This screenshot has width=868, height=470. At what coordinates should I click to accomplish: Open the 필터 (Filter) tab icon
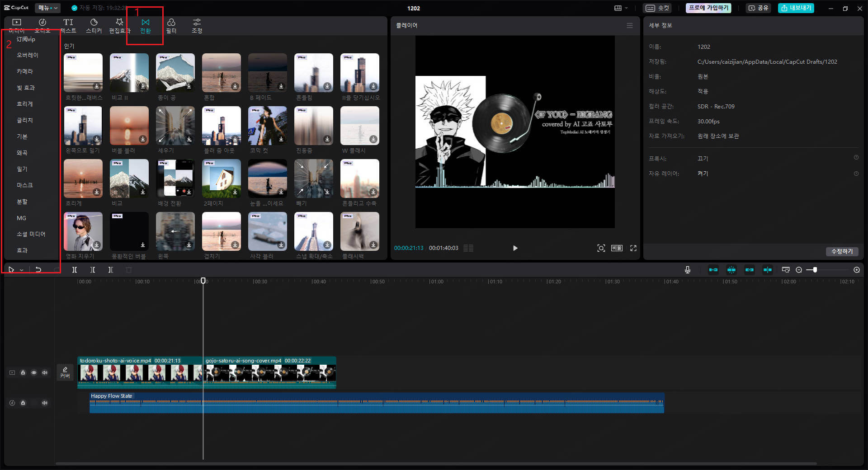coord(171,26)
